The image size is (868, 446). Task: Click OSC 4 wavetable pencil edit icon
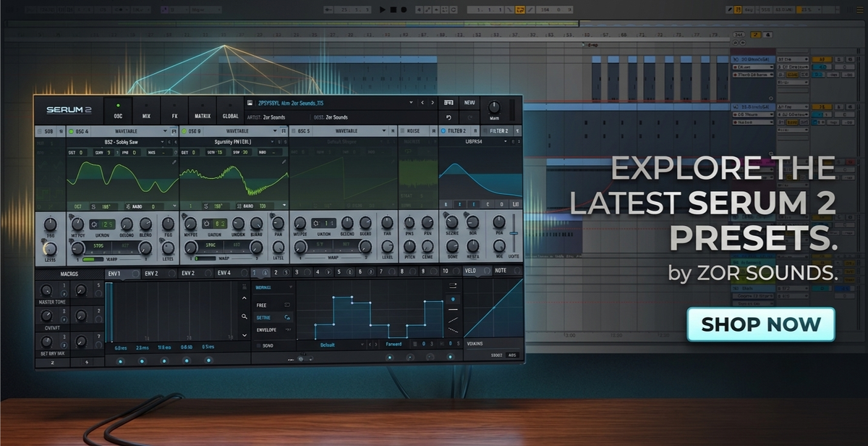click(x=174, y=163)
